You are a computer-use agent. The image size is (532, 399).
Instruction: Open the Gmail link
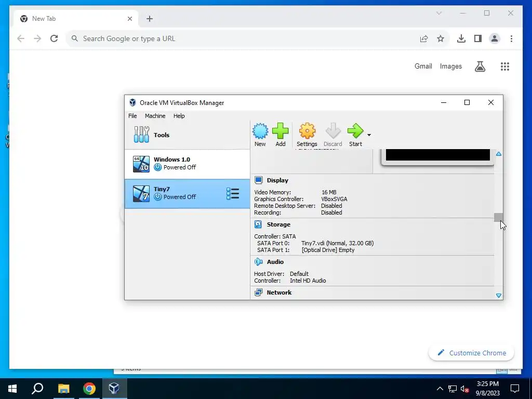(423, 66)
